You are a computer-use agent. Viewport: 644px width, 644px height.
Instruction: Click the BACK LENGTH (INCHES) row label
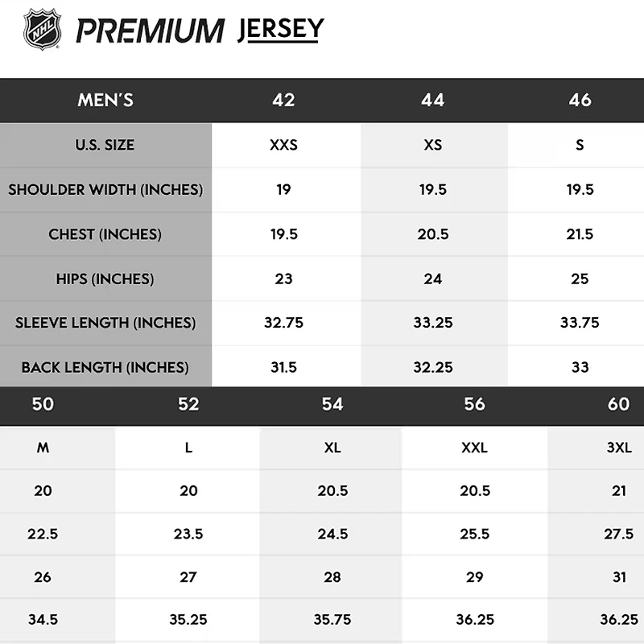point(105,367)
